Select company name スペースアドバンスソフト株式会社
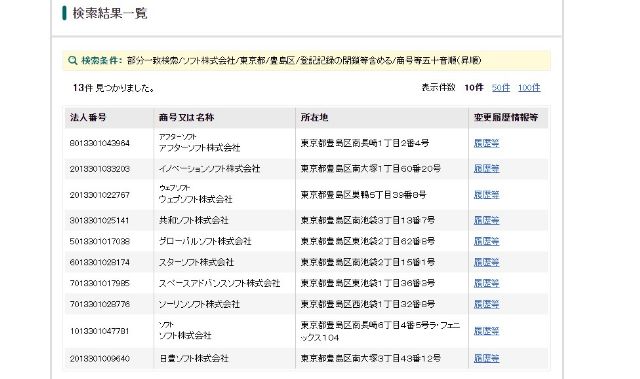 219,283
